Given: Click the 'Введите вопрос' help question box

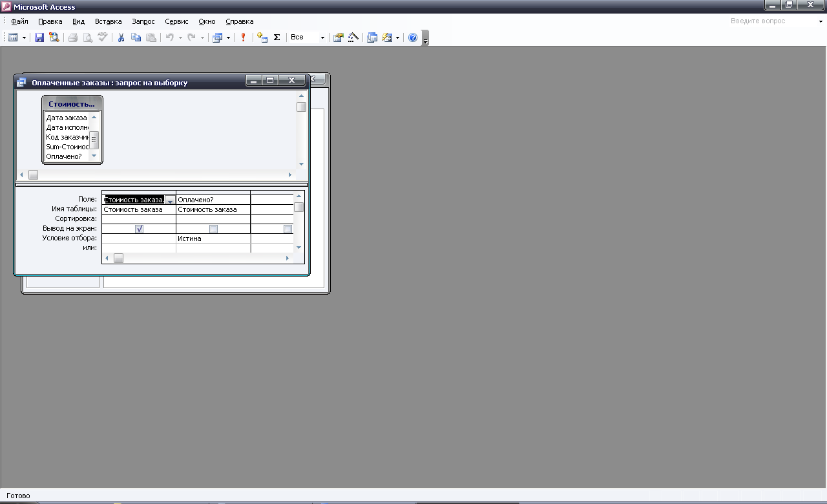Looking at the screenshot, I should point(772,21).
